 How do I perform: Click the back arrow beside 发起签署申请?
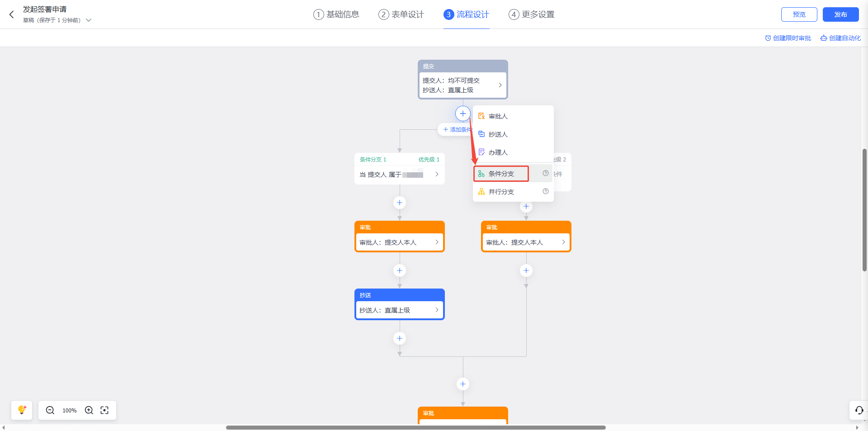coord(12,14)
